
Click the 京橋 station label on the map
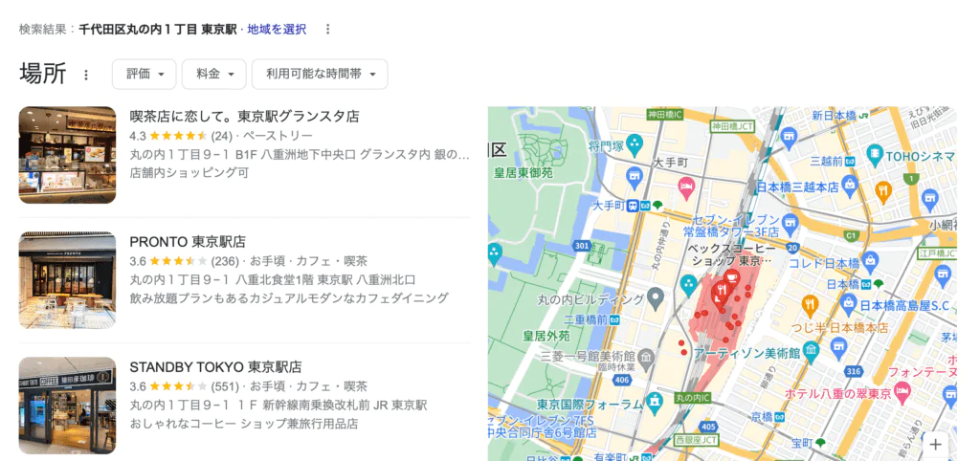(x=768, y=416)
